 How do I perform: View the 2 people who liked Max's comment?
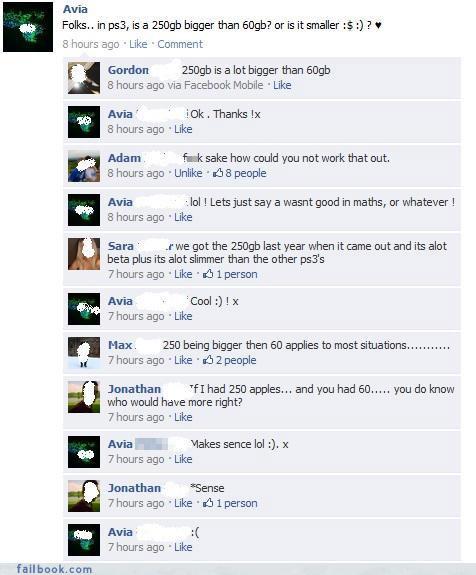click(x=236, y=360)
